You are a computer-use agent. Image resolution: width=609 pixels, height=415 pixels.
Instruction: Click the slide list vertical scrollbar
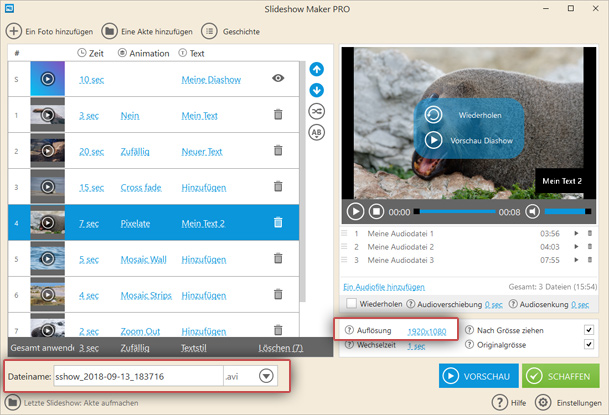(x=303, y=181)
